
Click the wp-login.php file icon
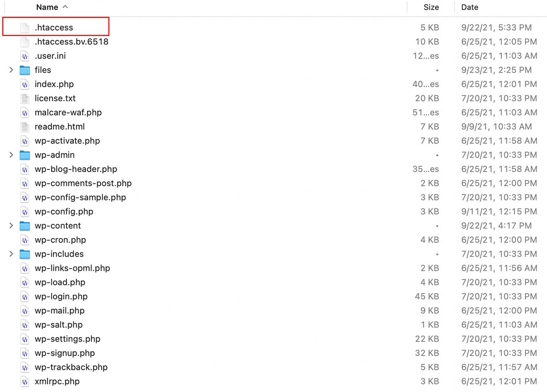[x=25, y=296]
